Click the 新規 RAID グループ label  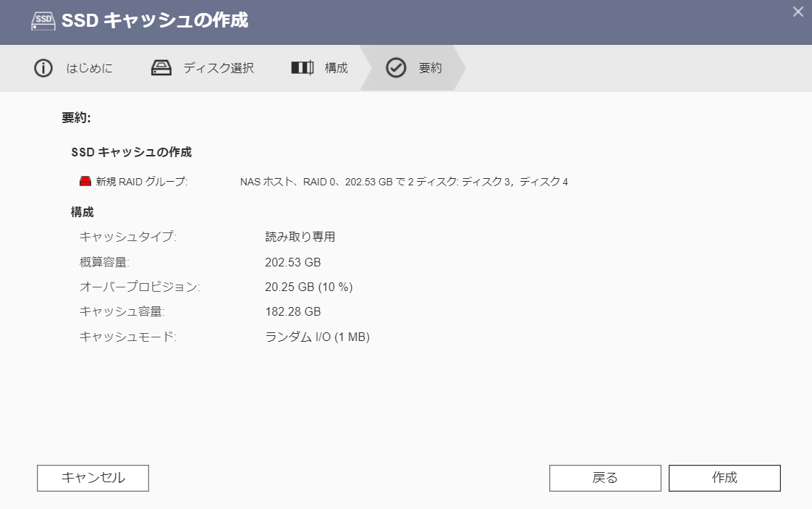tap(141, 181)
